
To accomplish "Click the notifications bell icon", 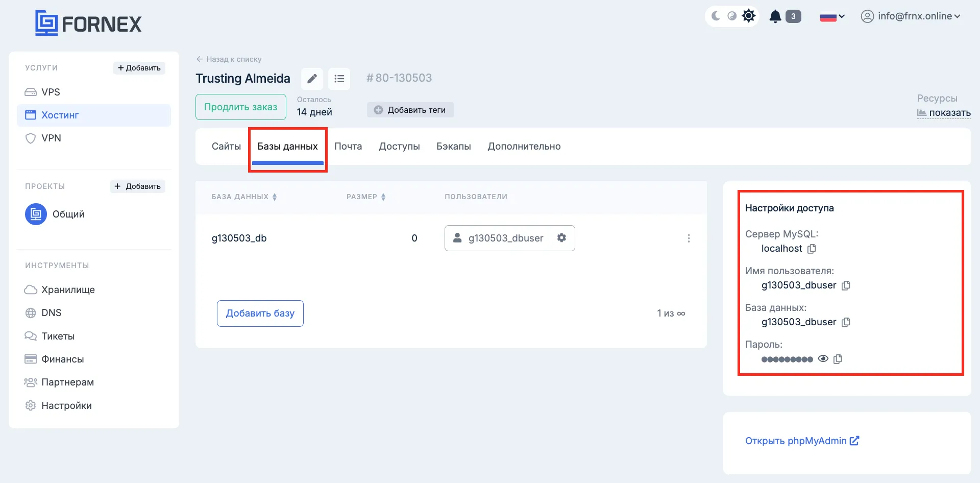I will (x=775, y=16).
